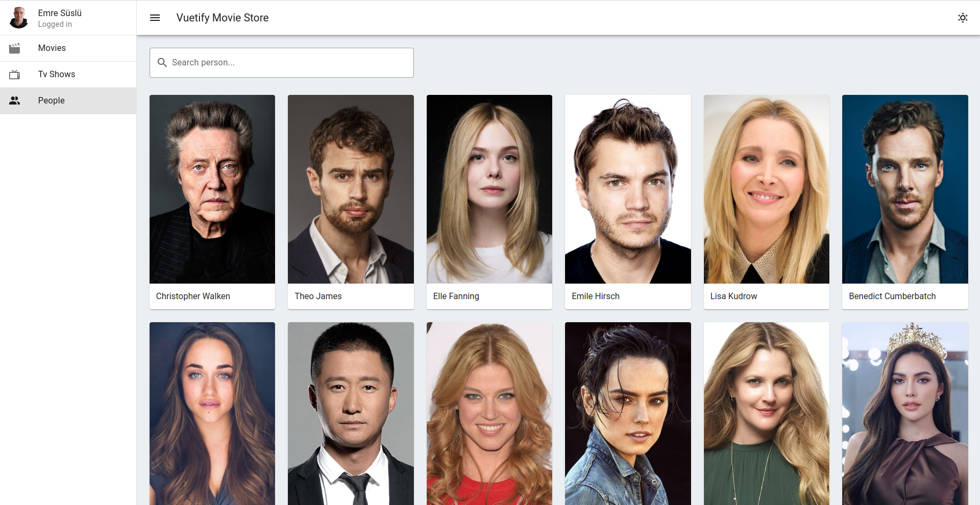980x505 pixels.
Task: Toggle the People section highlight
Action: click(x=51, y=100)
